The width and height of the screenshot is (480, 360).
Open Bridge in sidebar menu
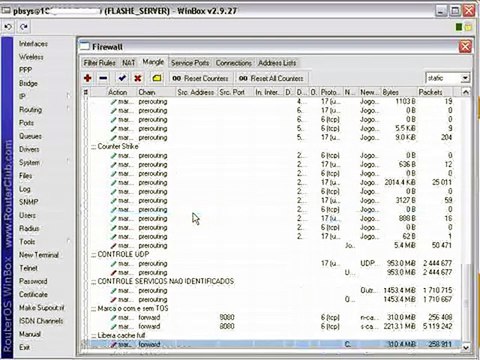[28, 83]
